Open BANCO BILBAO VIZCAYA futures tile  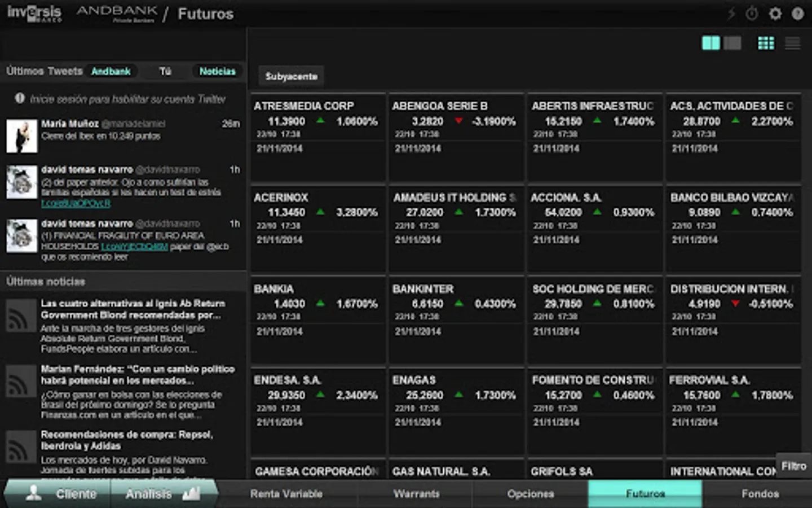pyautogui.click(x=733, y=229)
